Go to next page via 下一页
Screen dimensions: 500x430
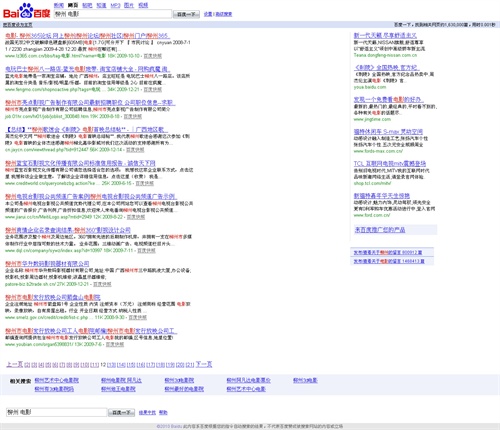point(204,364)
